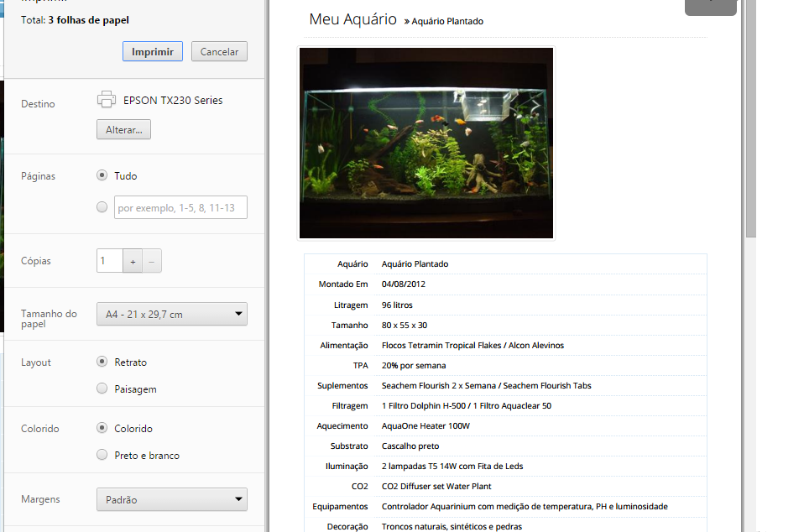This screenshot has height=532, width=804.
Task: Click the copies number field
Action: point(110,260)
